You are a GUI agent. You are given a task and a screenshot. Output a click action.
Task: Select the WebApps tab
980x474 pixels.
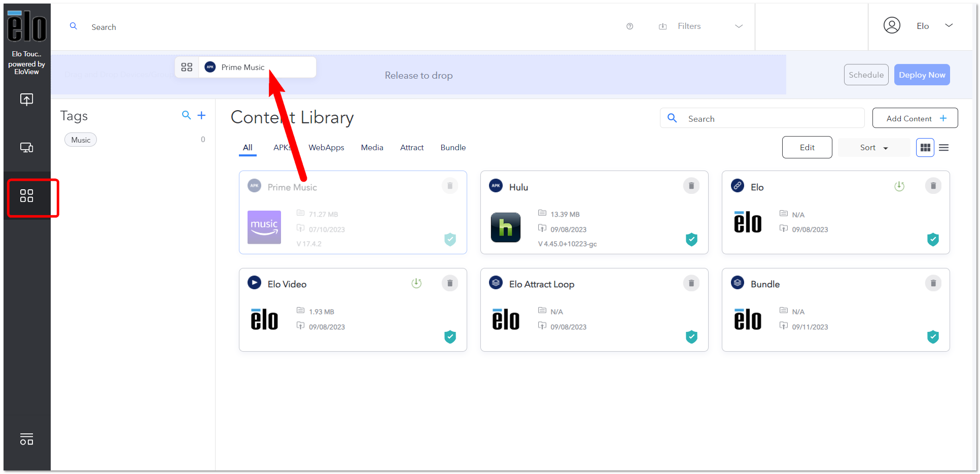326,148
